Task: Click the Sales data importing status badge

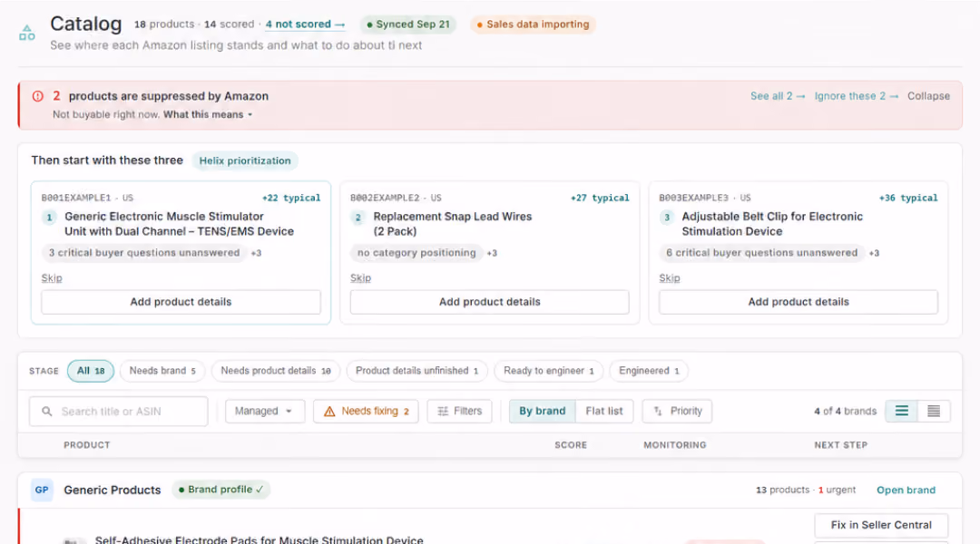Action: point(534,24)
